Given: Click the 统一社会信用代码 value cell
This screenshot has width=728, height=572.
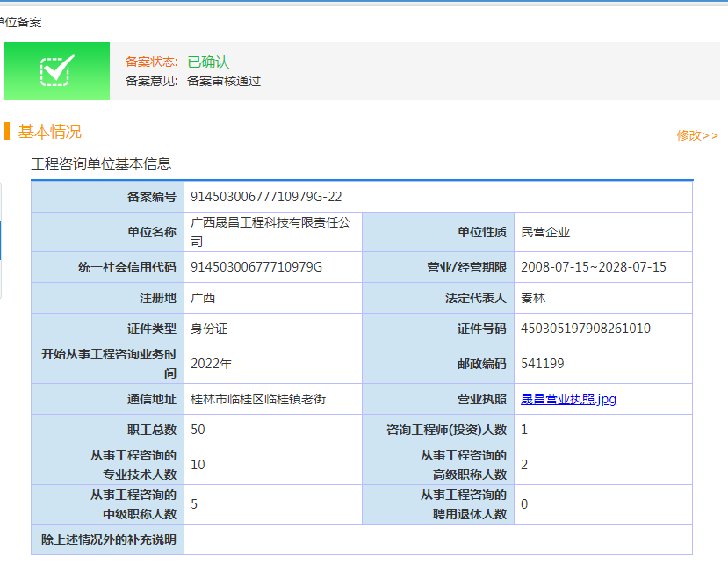Looking at the screenshot, I should click(x=256, y=267).
